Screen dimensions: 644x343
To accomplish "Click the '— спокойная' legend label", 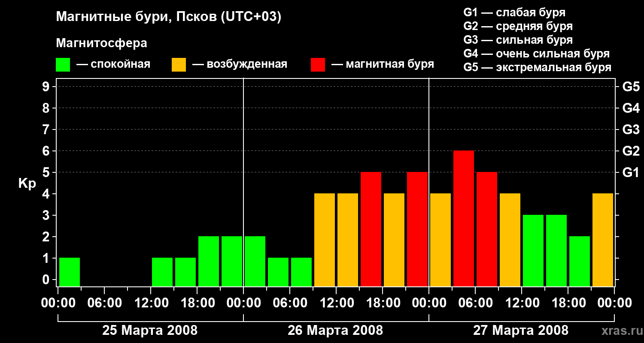I will (x=113, y=64).
